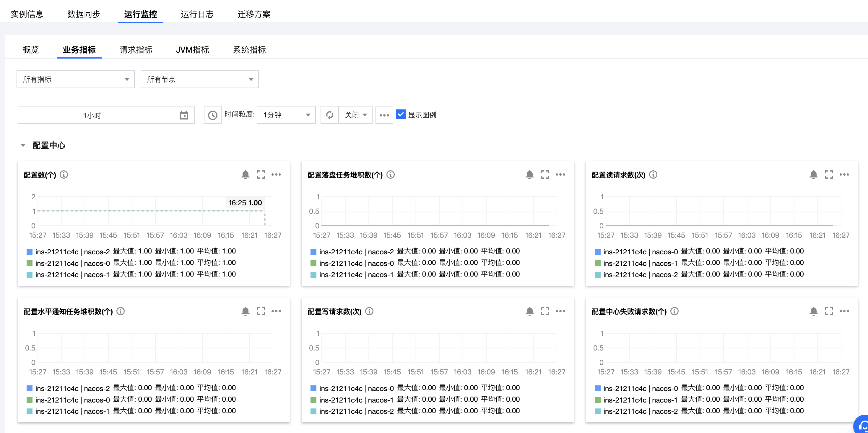Fullscreen the 配置读请求数(次) chart
Screen dimensions: 868x433
coord(829,175)
